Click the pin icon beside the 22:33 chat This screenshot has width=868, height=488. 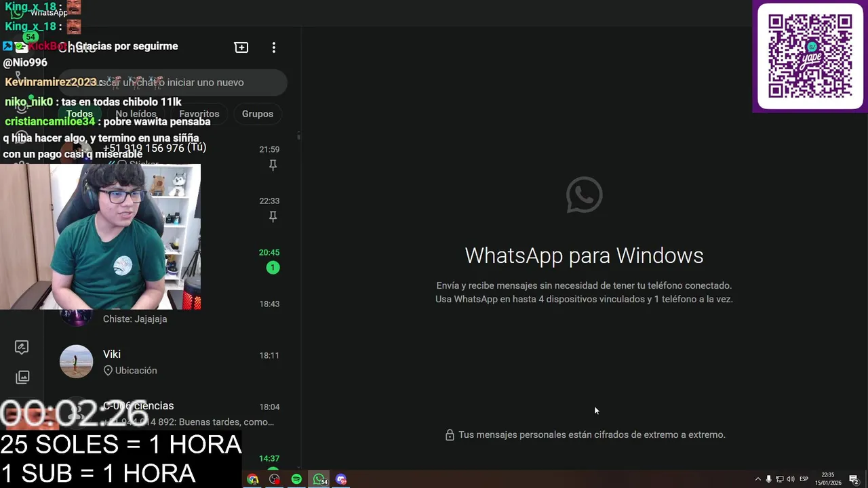coord(273,216)
